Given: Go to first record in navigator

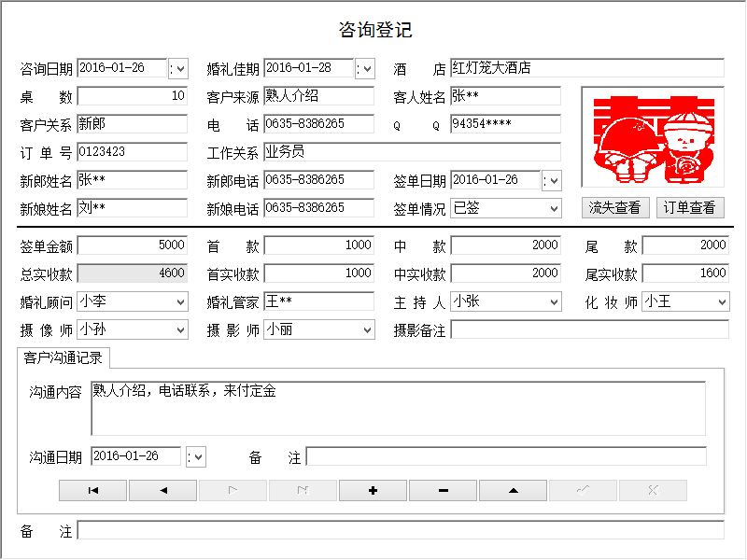Looking at the screenshot, I should pos(92,490).
